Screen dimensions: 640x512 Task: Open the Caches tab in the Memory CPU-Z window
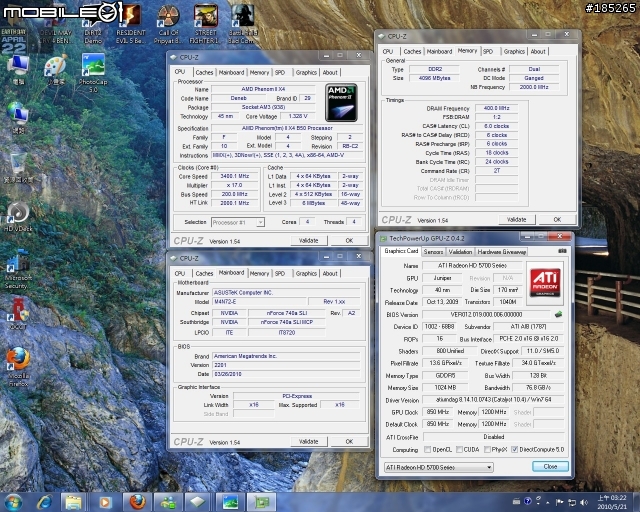412,51
